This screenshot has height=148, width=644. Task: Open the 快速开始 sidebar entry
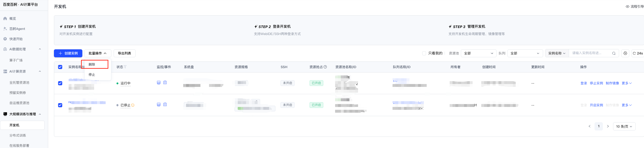click(x=16, y=39)
